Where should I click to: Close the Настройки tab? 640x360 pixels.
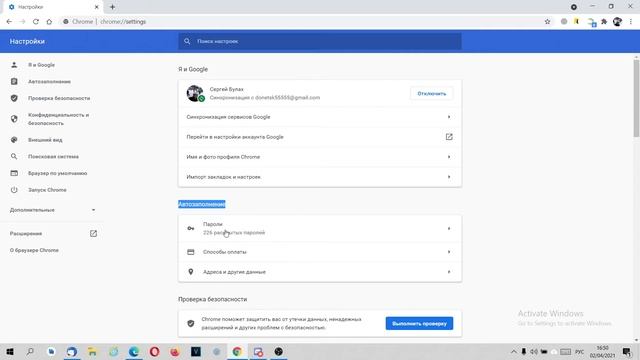(97, 7)
